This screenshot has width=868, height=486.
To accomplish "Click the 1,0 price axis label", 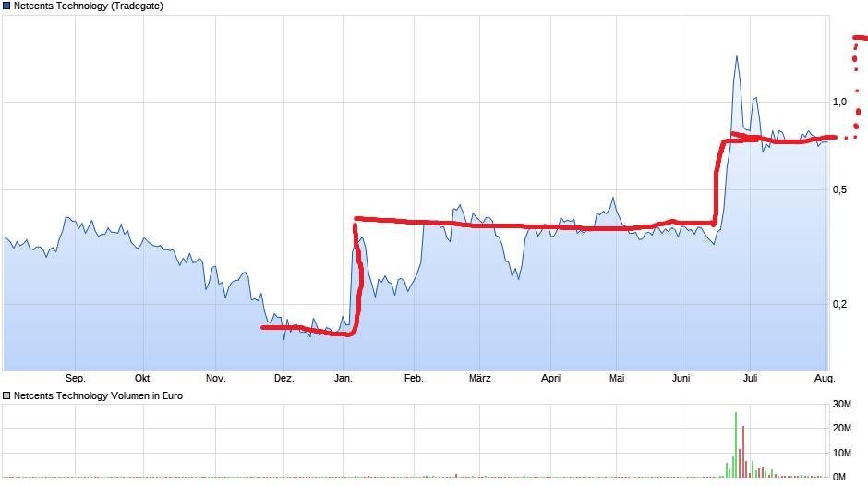I will [x=839, y=102].
